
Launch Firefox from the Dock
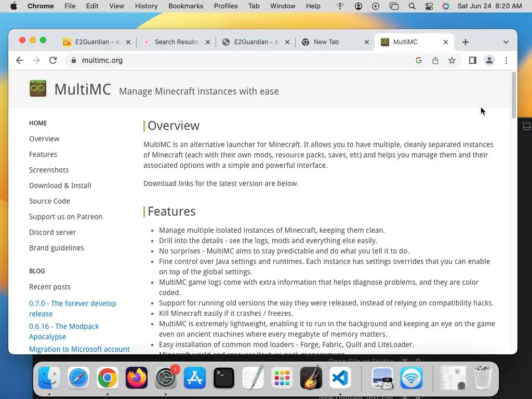pyautogui.click(x=137, y=378)
